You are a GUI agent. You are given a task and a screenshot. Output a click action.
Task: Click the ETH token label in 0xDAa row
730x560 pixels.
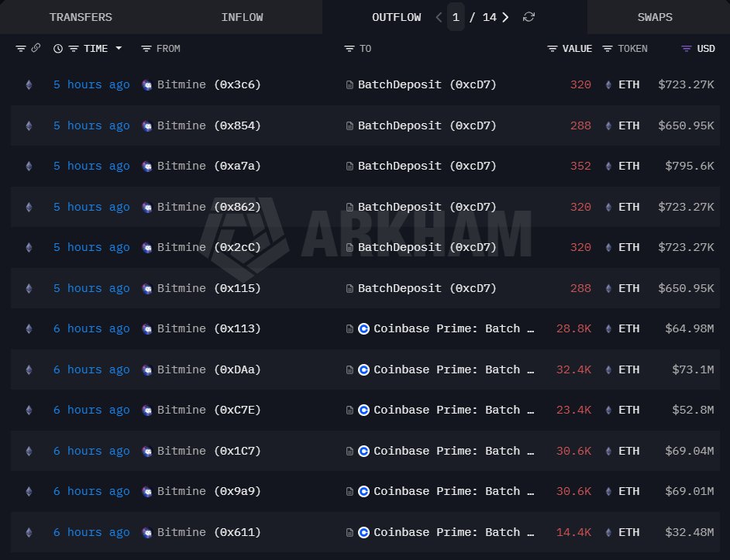[x=628, y=369]
